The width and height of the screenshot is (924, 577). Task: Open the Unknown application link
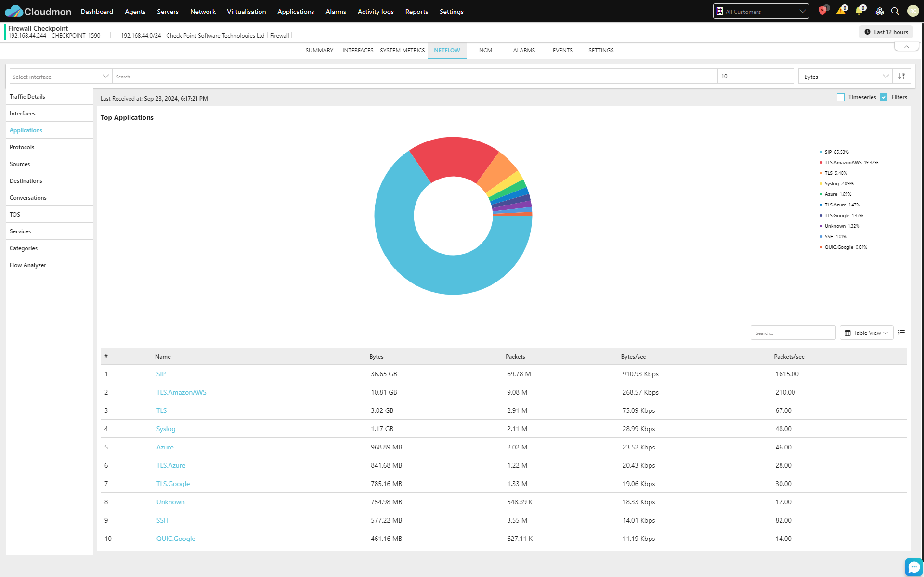170,502
